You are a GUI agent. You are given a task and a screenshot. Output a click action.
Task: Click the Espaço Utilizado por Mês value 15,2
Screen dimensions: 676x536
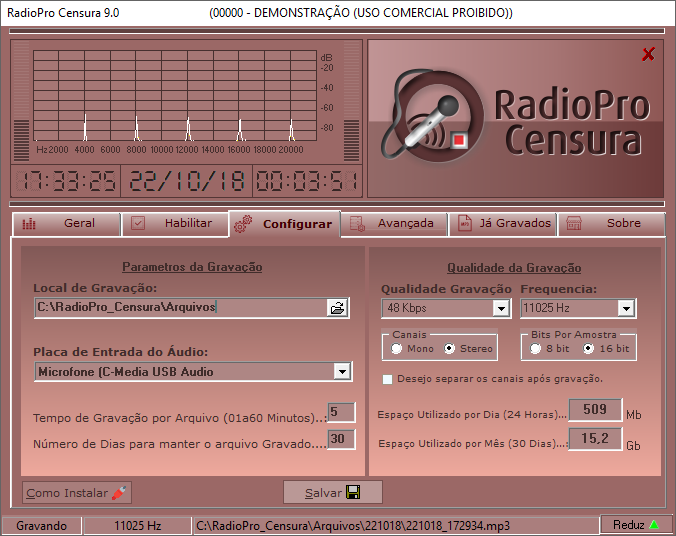[595, 439]
